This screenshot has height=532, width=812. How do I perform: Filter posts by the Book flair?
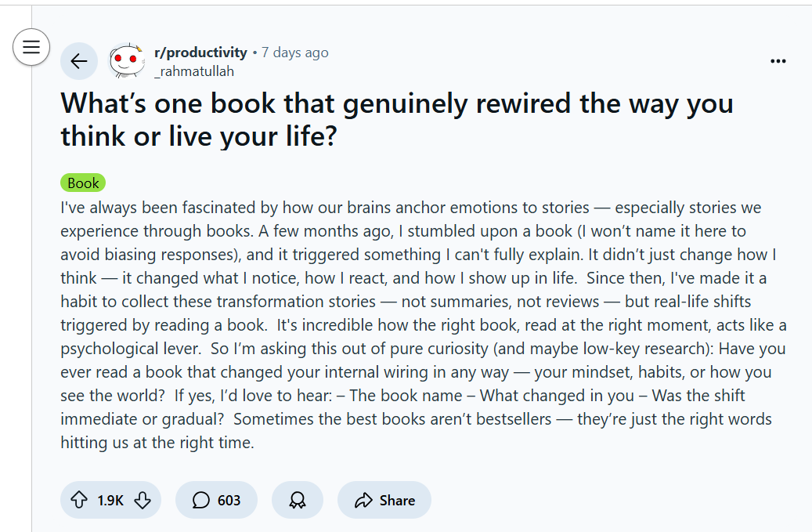[x=82, y=183]
